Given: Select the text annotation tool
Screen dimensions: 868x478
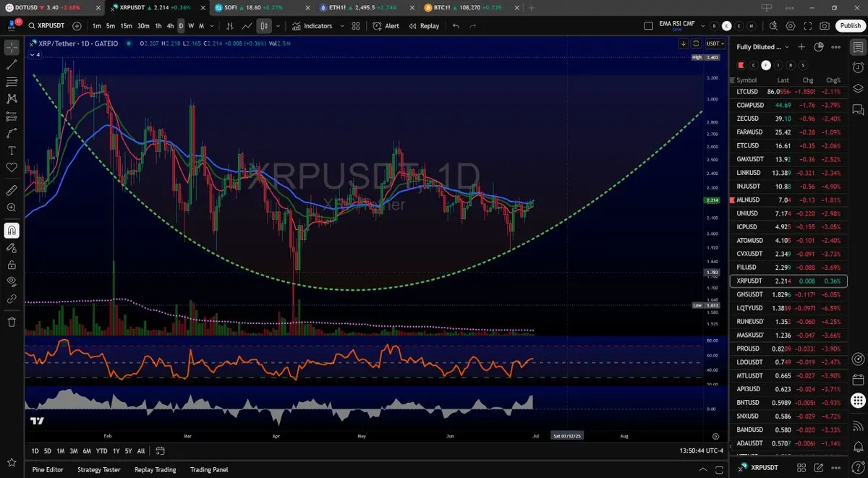Looking at the screenshot, I should [12, 150].
